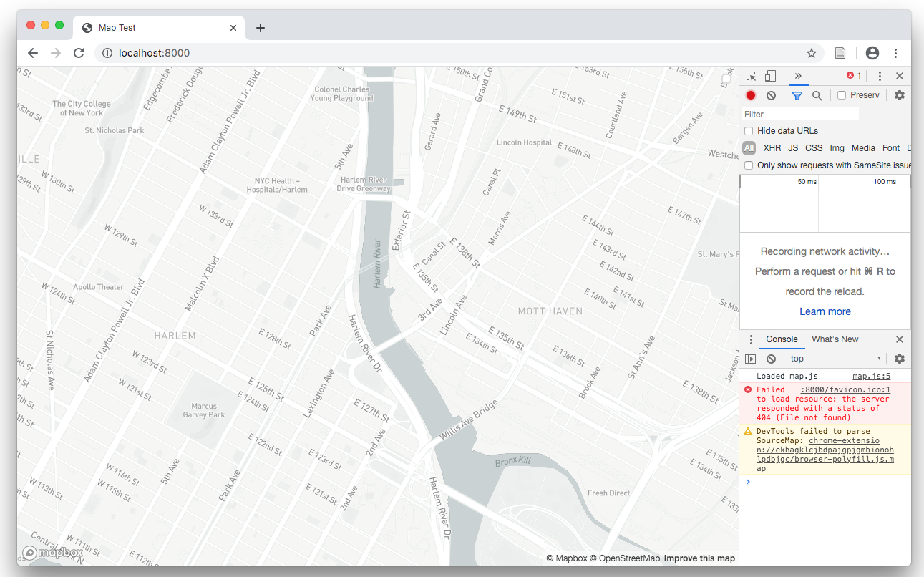Check the Hide data URLs option
Viewport: 924px width, 577px height.
[x=749, y=131]
